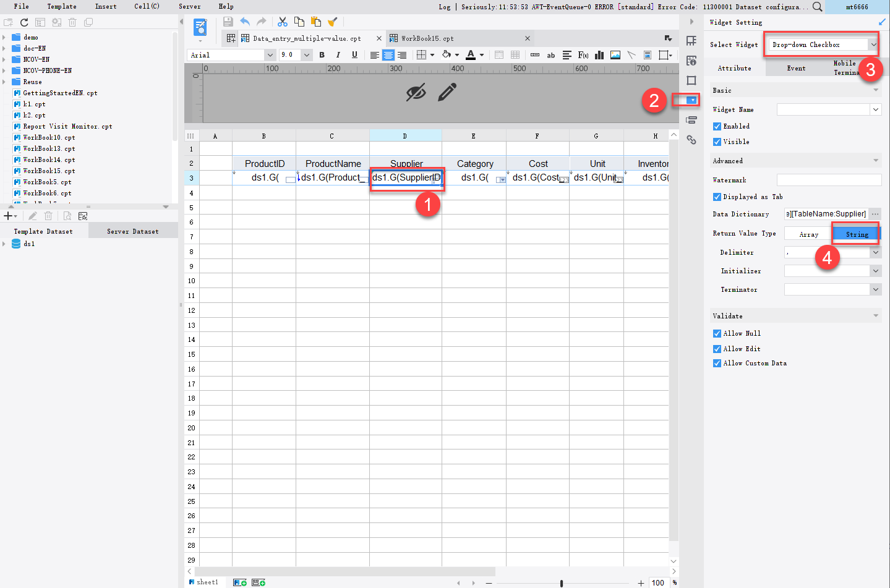Screen dimensions: 890x588
Task: Open the Server menu
Action: 189,7
